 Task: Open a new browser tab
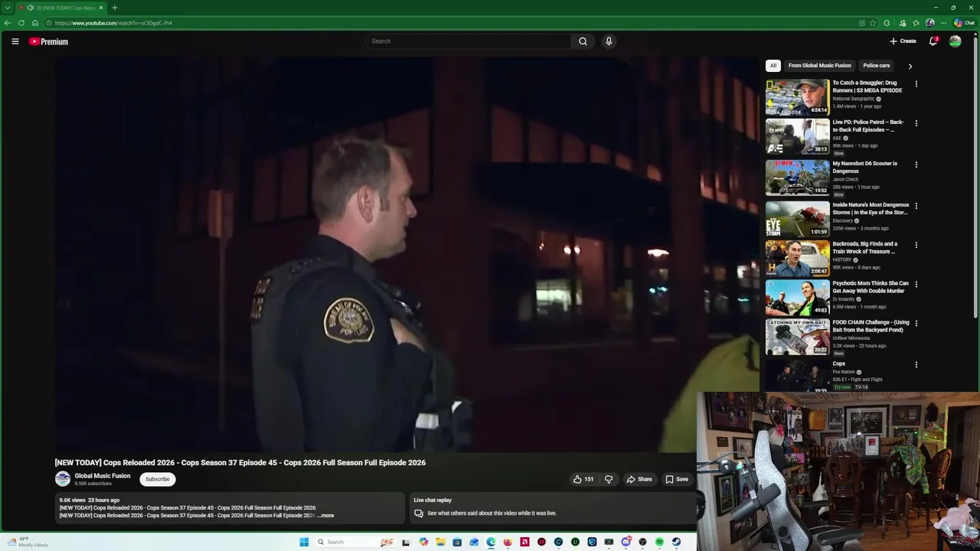[x=114, y=8]
